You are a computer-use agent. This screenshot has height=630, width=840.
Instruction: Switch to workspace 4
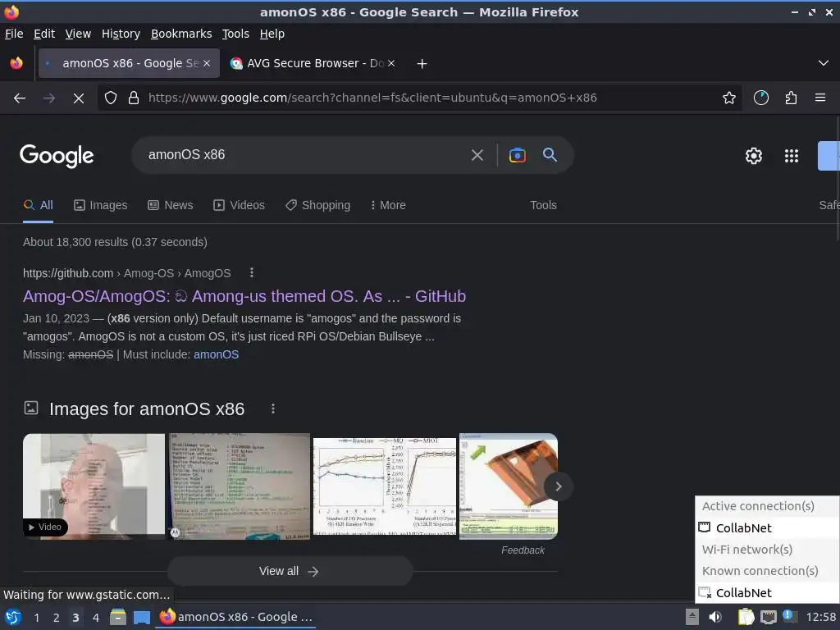tap(95, 618)
